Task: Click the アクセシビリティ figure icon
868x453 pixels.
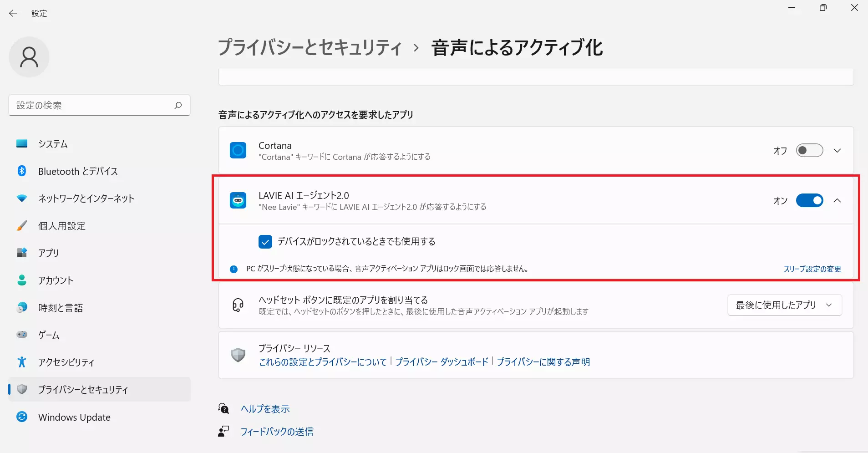Action: coord(22,362)
